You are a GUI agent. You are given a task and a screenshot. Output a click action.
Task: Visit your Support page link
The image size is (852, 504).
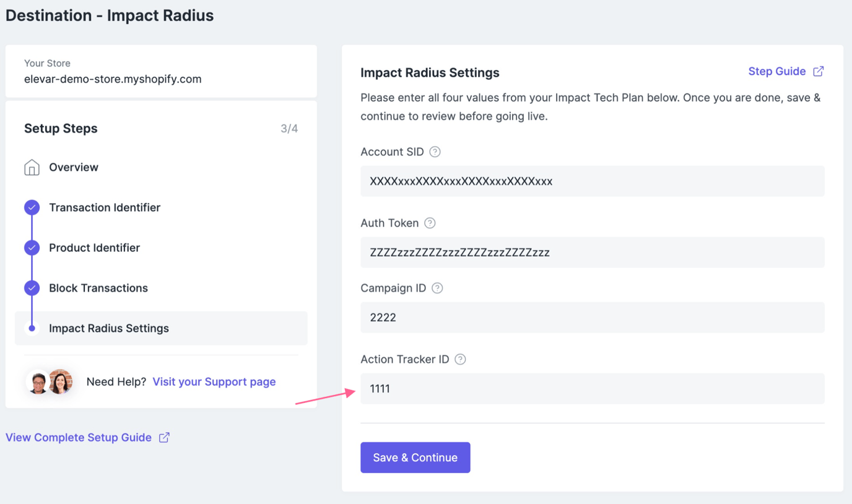(214, 381)
